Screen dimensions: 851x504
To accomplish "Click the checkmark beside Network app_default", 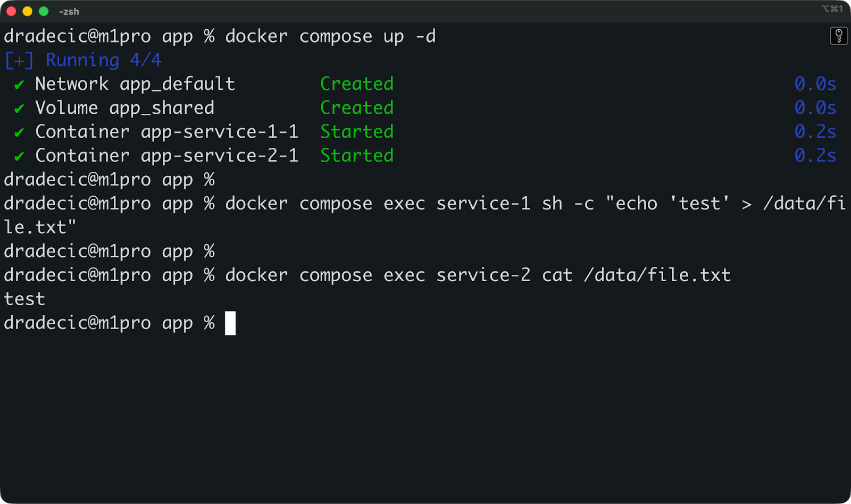I will coord(19,85).
